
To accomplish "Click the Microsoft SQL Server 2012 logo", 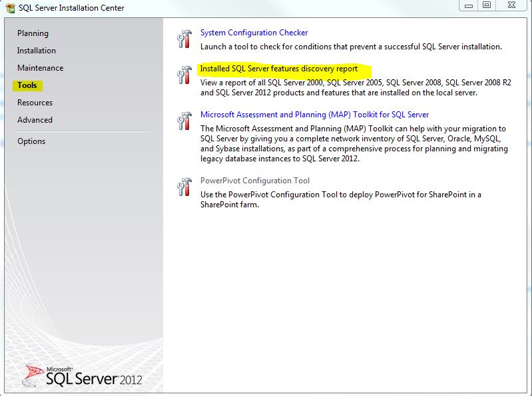I will pyautogui.click(x=84, y=377).
